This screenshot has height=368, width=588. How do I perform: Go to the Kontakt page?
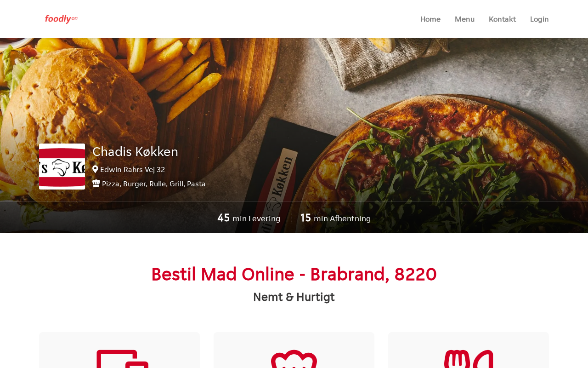point(502,19)
